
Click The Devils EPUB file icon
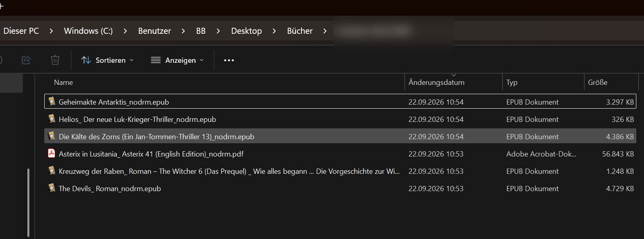52,188
